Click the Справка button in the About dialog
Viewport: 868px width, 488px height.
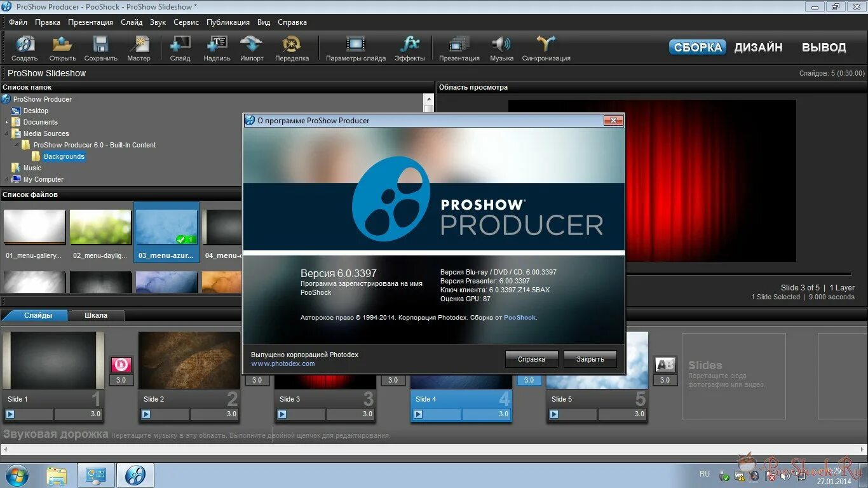pyautogui.click(x=532, y=359)
